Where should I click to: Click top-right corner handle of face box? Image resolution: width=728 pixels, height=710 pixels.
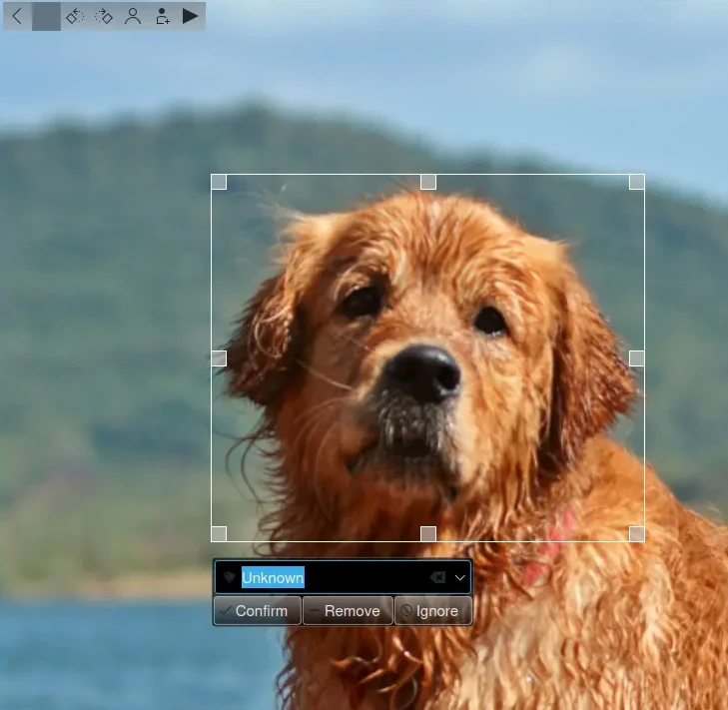point(637,182)
